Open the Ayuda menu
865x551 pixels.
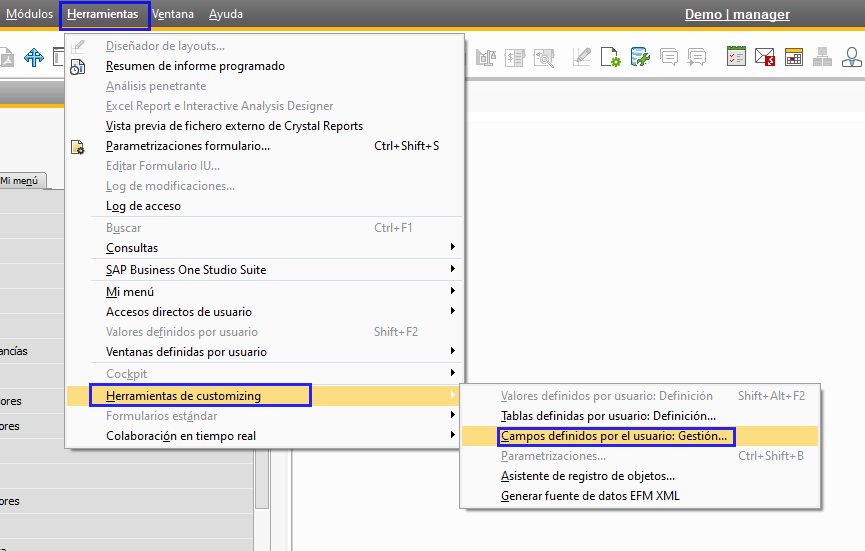tap(226, 14)
